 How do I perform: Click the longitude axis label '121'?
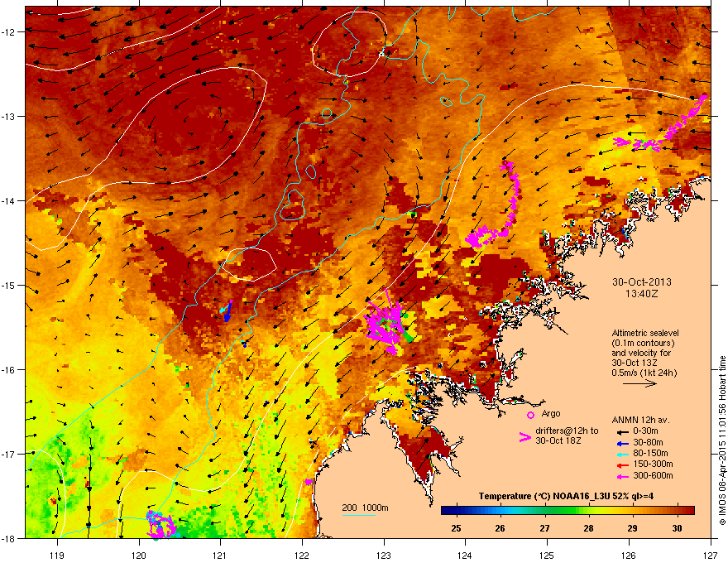click(221, 555)
